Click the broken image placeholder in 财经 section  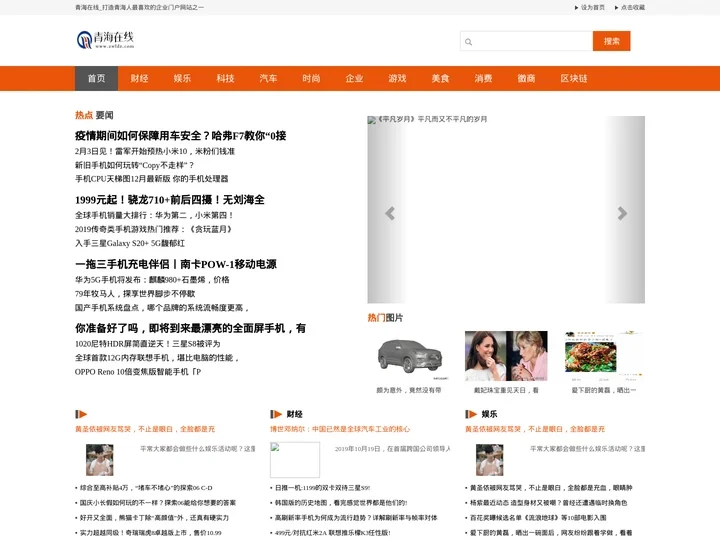(x=295, y=460)
